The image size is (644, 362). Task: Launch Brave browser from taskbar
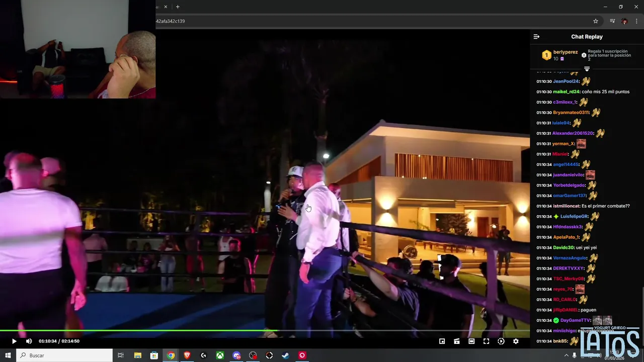click(187, 355)
